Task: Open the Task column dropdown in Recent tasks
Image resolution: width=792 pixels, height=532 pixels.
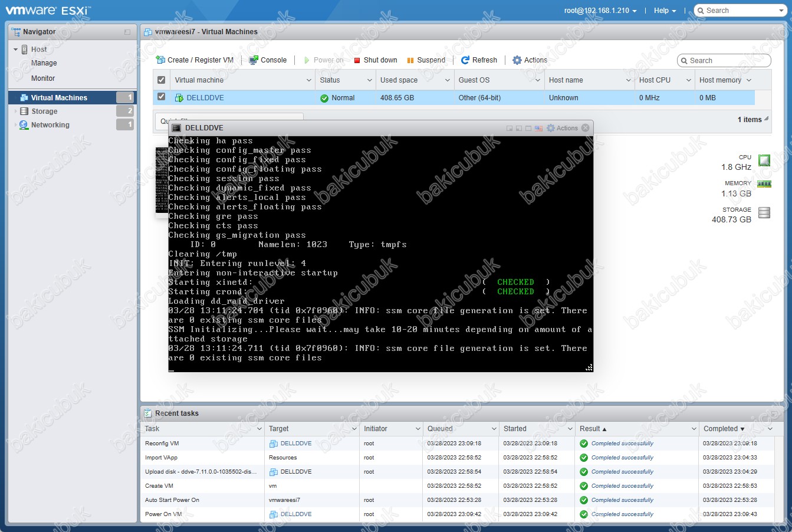Action: click(x=259, y=429)
